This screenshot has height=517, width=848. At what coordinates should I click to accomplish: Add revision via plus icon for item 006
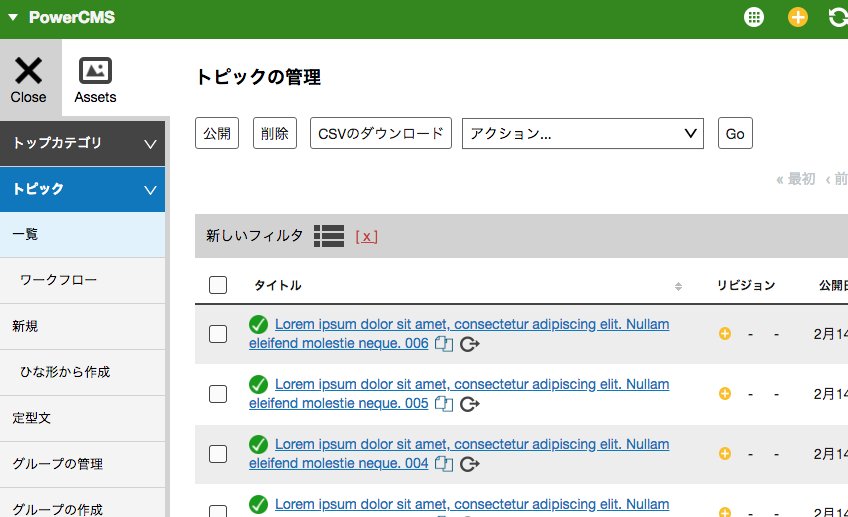click(725, 334)
